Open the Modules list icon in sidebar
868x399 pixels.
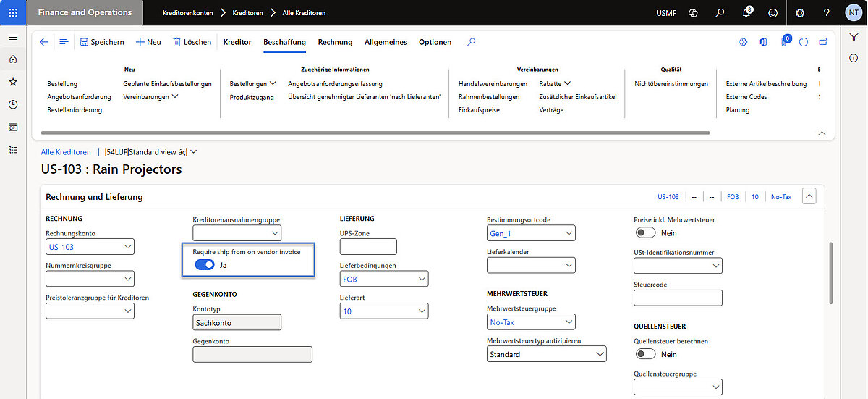click(x=13, y=150)
